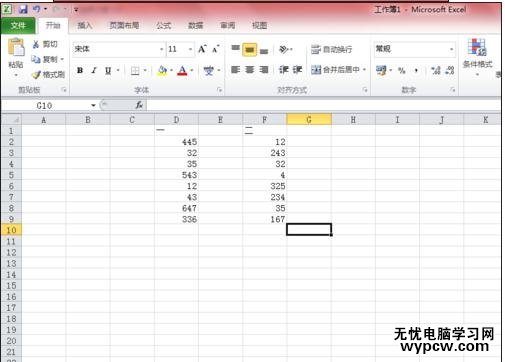Click the percent style icon
The width and height of the screenshot is (505, 362).
(402, 70)
